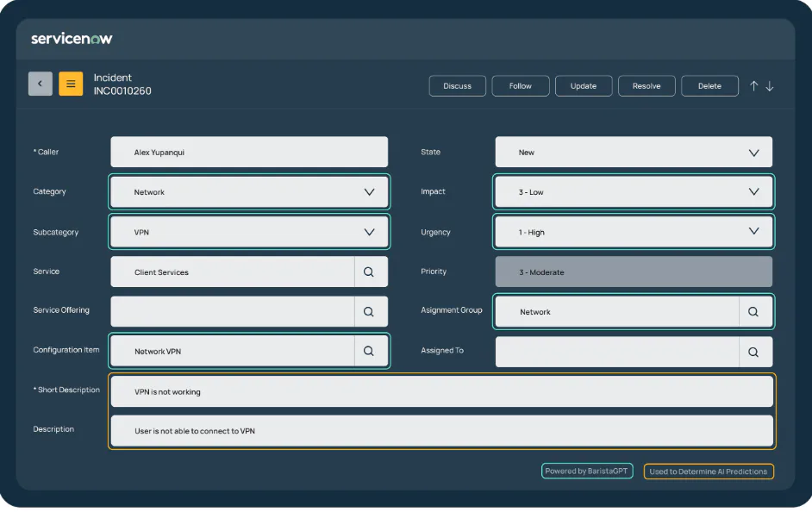Click the Short Description label

point(66,390)
